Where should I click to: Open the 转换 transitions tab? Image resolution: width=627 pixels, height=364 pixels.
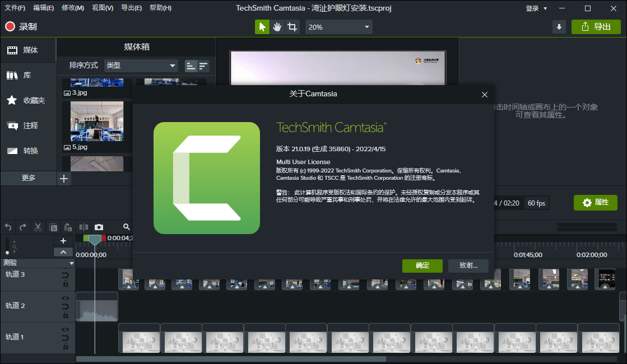28,151
